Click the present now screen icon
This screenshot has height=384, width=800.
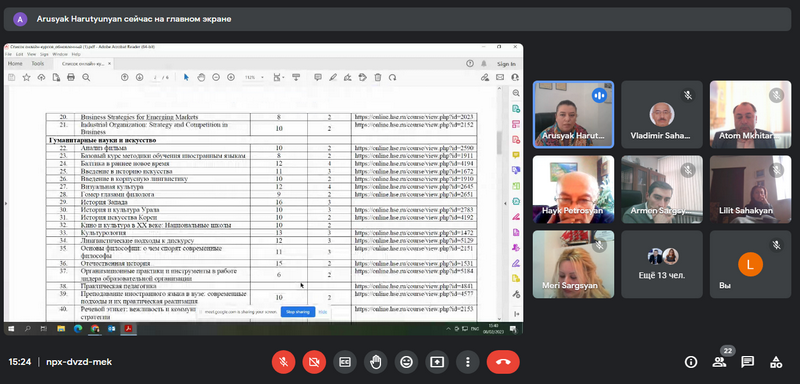click(x=437, y=362)
